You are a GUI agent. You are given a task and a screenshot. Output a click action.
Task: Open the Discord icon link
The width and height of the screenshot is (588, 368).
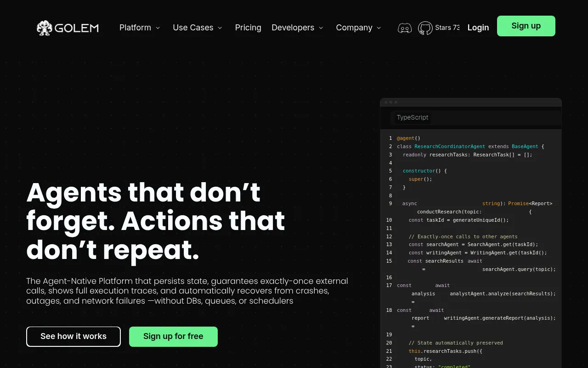point(405,28)
